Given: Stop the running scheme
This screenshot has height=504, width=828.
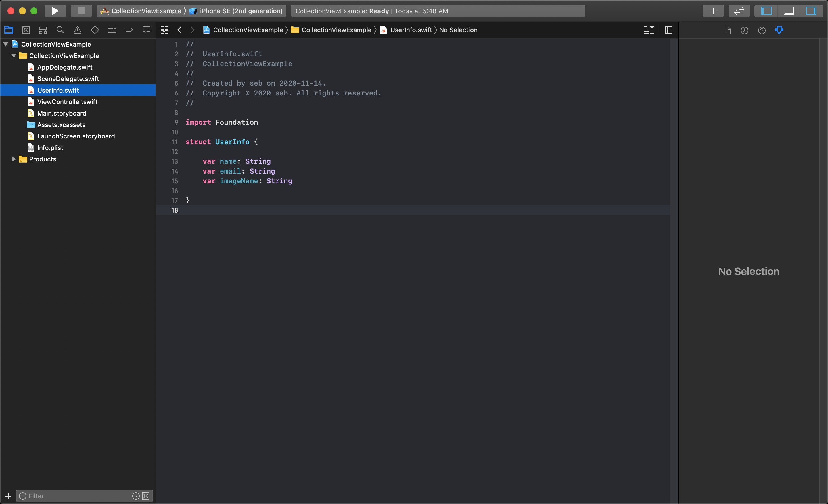Looking at the screenshot, I should 81,11.
